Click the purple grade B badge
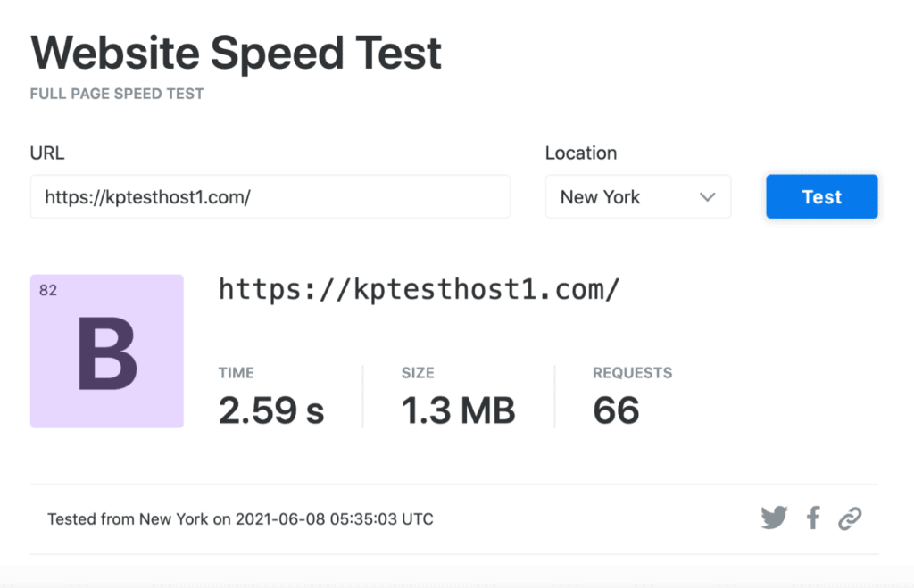914x588 pixels. [106, 351]
